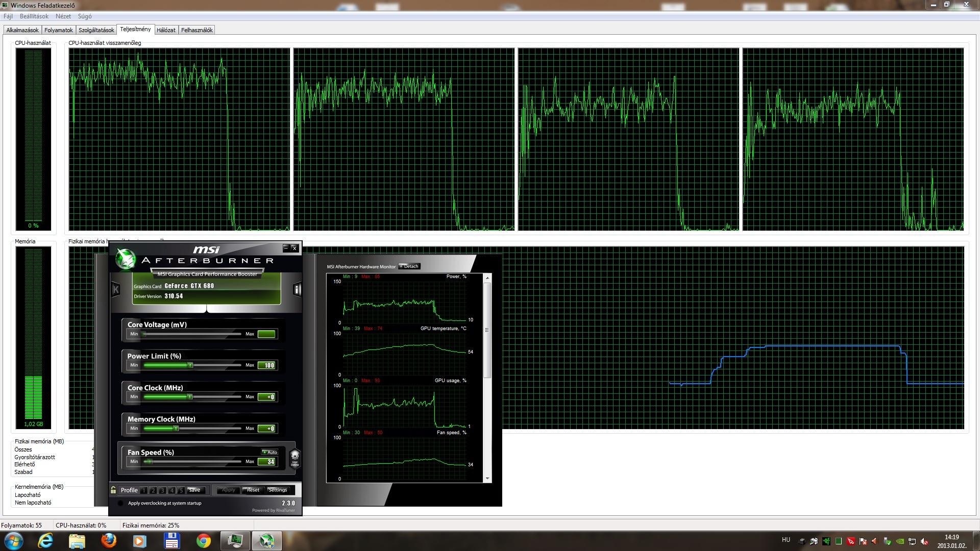
Task: Click hardware monitor scrollbar up arrow
Action: click(x=487, y=278)
